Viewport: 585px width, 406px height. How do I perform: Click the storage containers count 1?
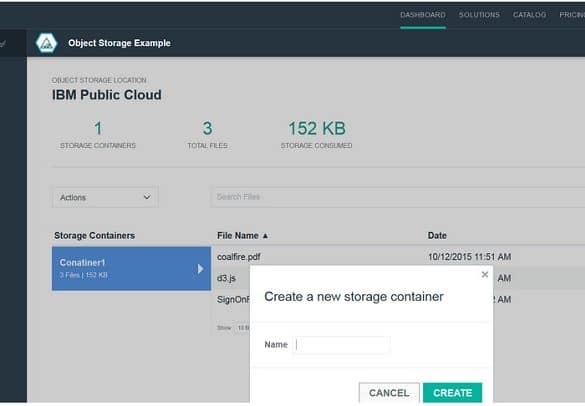(98, 128)
